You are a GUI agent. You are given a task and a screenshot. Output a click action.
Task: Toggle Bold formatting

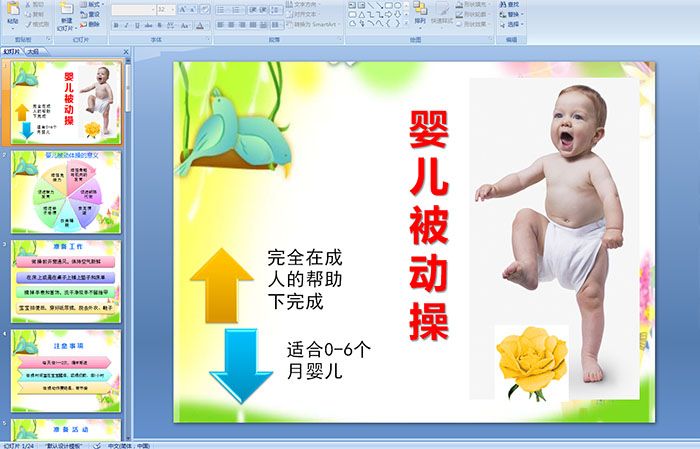[116, 25]
